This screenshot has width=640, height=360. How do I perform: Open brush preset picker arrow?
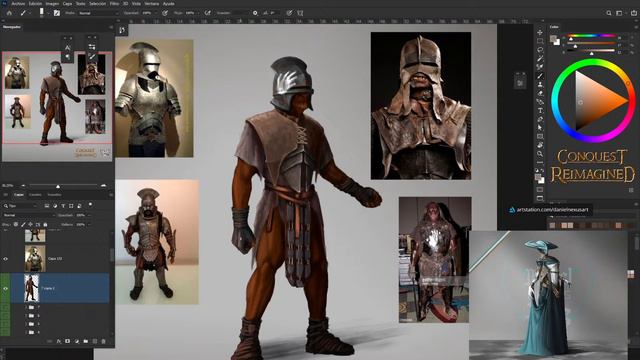(x=48, y=13)
